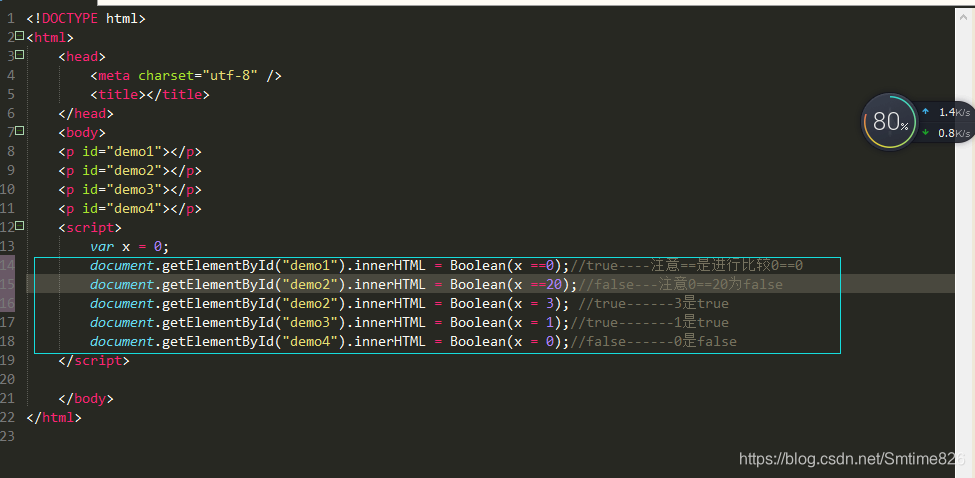975x478 pixels.
Task: Click the vertical scrollbar at the right edge
Action: click(x=964, y=242)
